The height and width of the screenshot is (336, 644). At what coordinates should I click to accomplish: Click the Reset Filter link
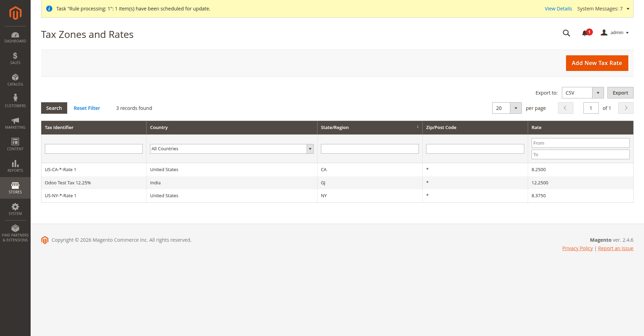(x=87, y=108)
